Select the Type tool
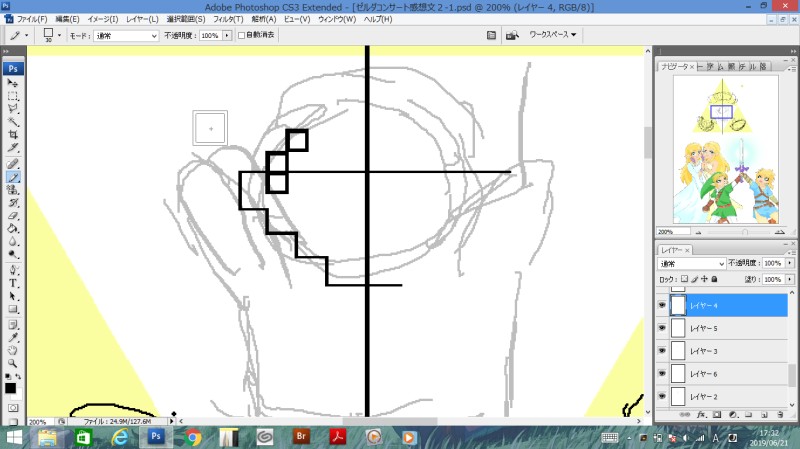The height and width of the screenshot is (449, 800). coord(13,283)
